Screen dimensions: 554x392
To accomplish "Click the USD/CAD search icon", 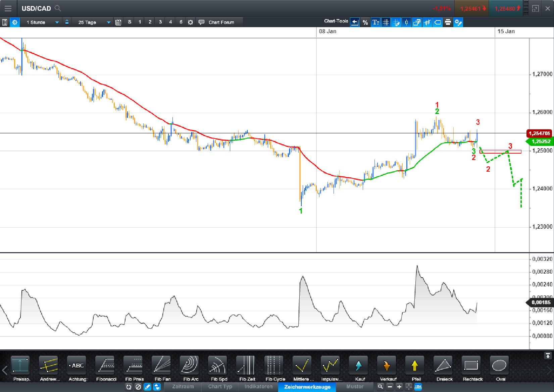I will (58, 8).
